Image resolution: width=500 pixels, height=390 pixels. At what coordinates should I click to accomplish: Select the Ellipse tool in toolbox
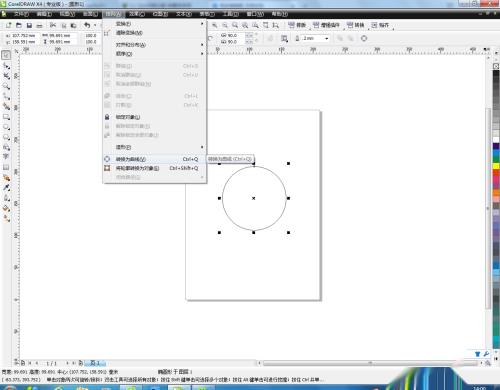click(6, 127)
